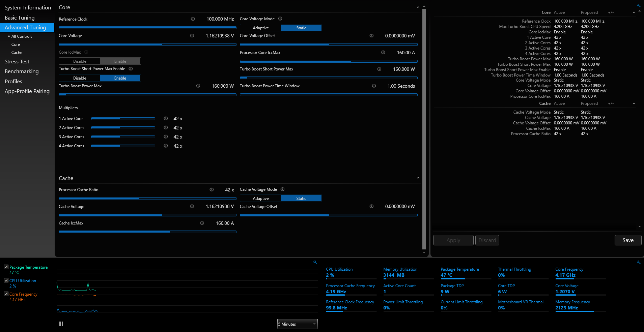Click info icon next to Reference Clock
The height and width of the screenshot is (332, 644).
click(193, 19)
